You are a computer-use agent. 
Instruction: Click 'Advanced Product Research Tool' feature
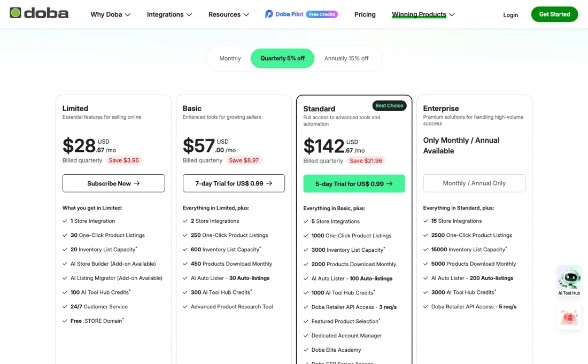(232, 307)
